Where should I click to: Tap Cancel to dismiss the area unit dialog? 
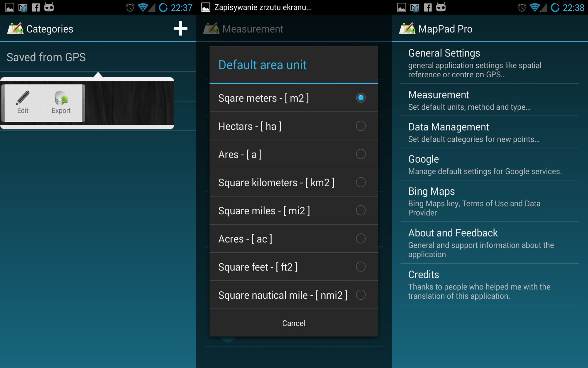[293, 323]
